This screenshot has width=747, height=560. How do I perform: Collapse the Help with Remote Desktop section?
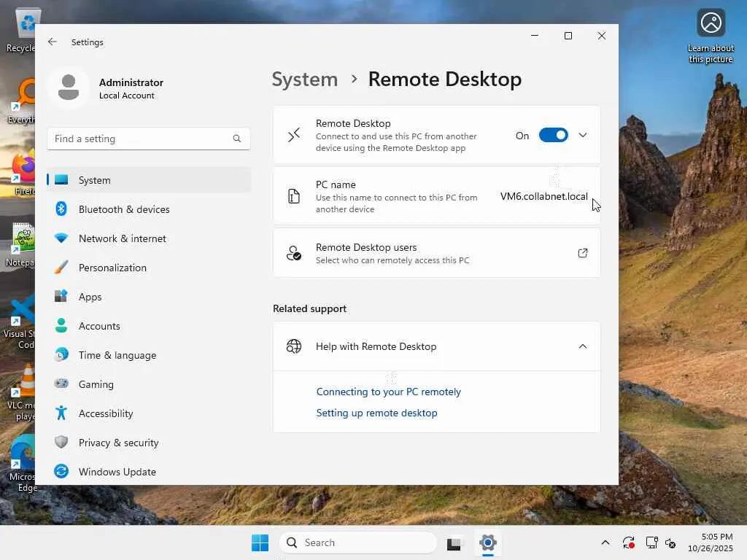tap(582, 346)
